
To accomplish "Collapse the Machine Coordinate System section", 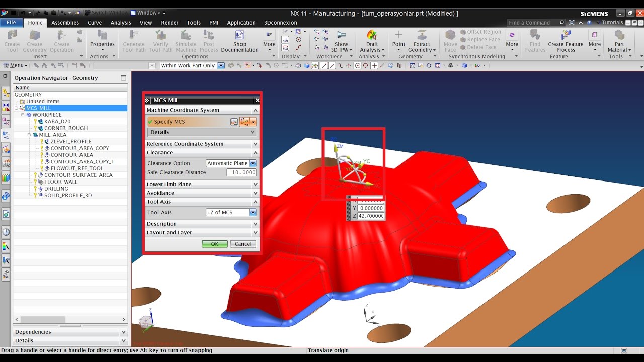I will point(202,110).
